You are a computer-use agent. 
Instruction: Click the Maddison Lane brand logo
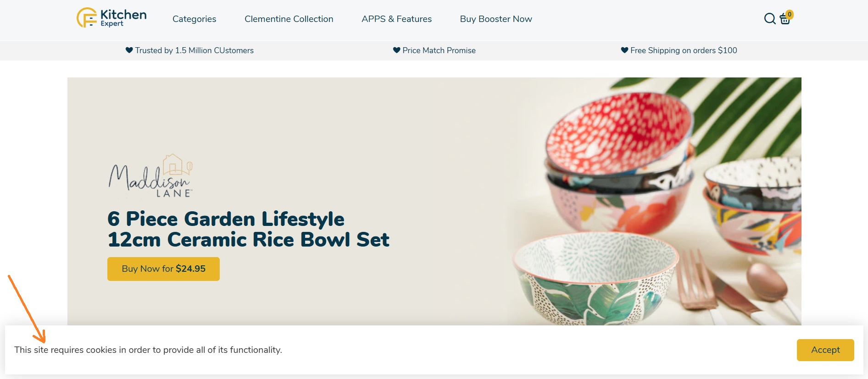(150, 176)
